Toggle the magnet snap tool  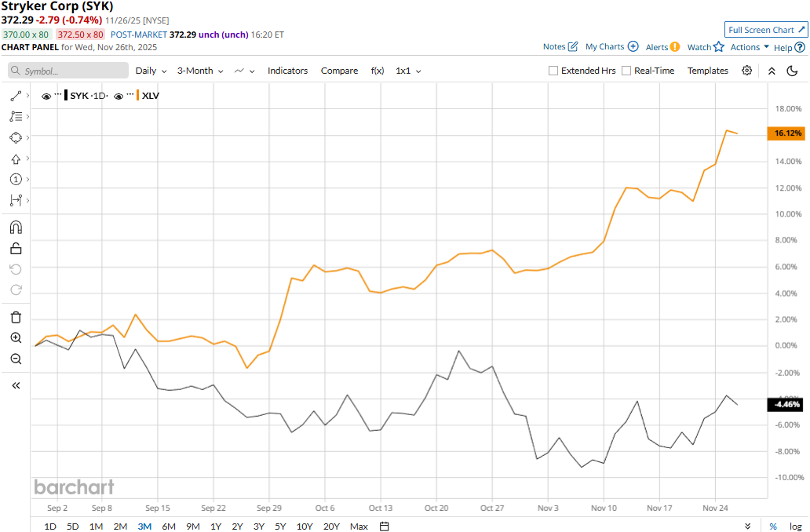[16, 228]
